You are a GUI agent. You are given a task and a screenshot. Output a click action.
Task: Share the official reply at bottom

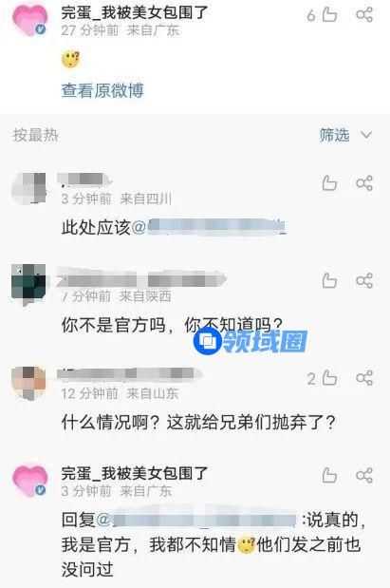click(x=364, y=475)
